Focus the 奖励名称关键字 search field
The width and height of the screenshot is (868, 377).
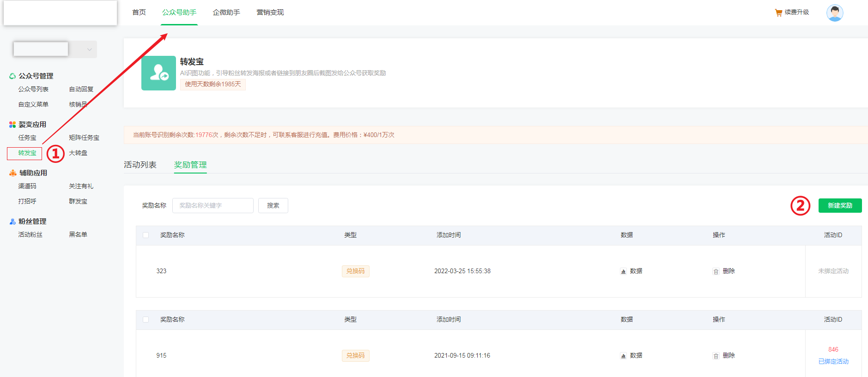213,205
